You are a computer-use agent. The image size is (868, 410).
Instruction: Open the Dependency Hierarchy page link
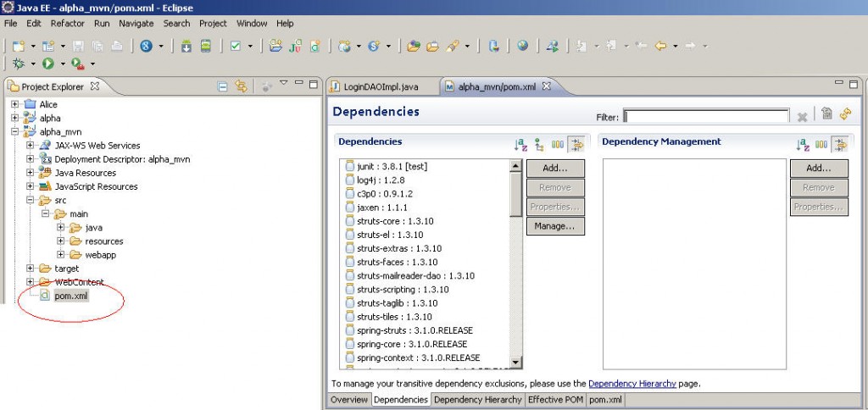[632, 384]
